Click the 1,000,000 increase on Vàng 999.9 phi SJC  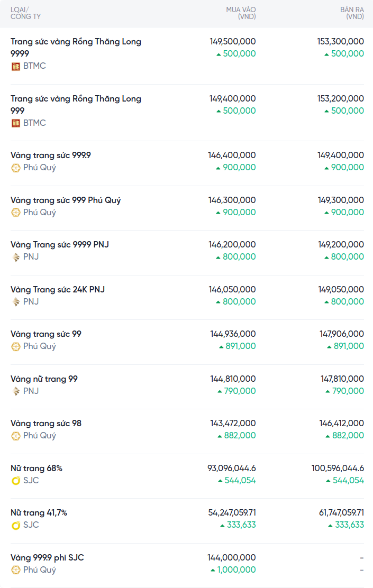(x=236, y=570)
